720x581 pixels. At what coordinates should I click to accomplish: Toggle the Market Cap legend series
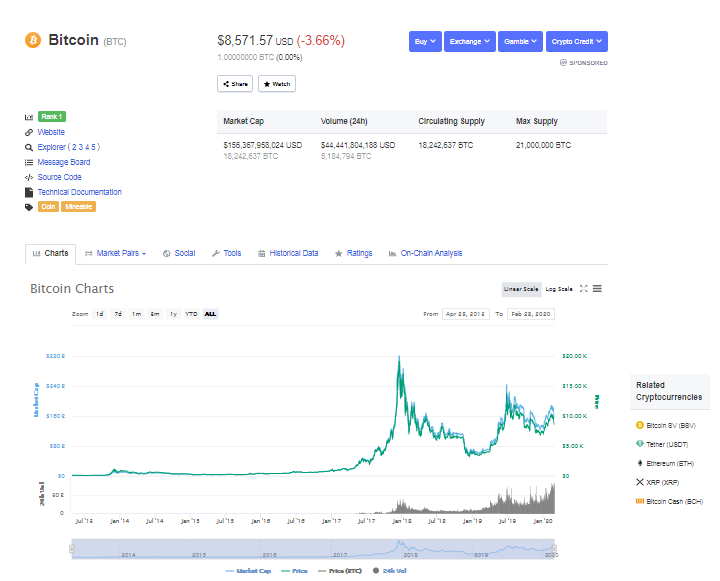[248, 571]
